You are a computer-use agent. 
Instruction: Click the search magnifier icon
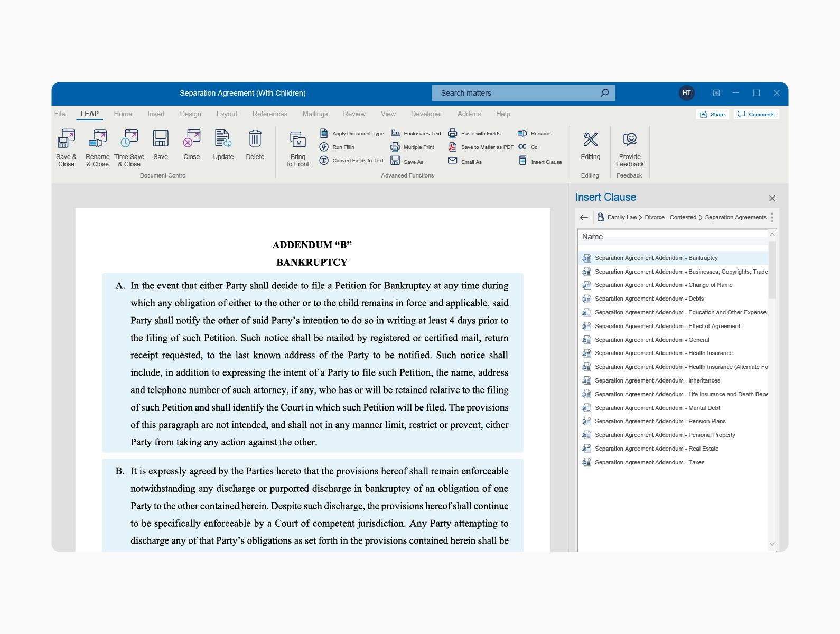point(604,93)
